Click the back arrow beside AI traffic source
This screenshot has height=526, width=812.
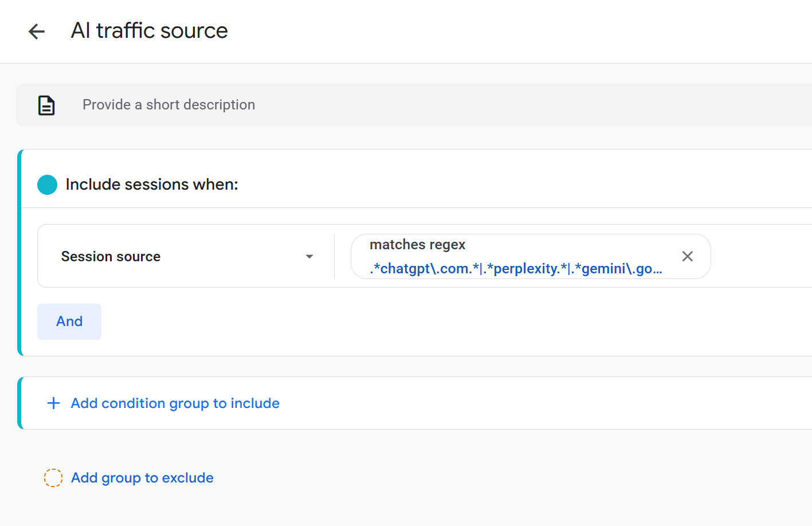(36, 32)
